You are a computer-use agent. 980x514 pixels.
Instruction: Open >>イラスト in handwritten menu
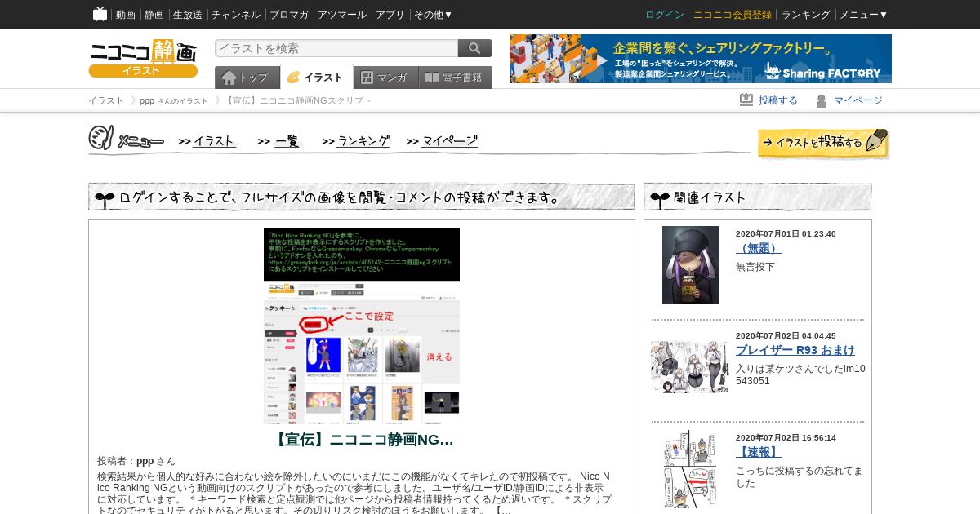[207, 141]
